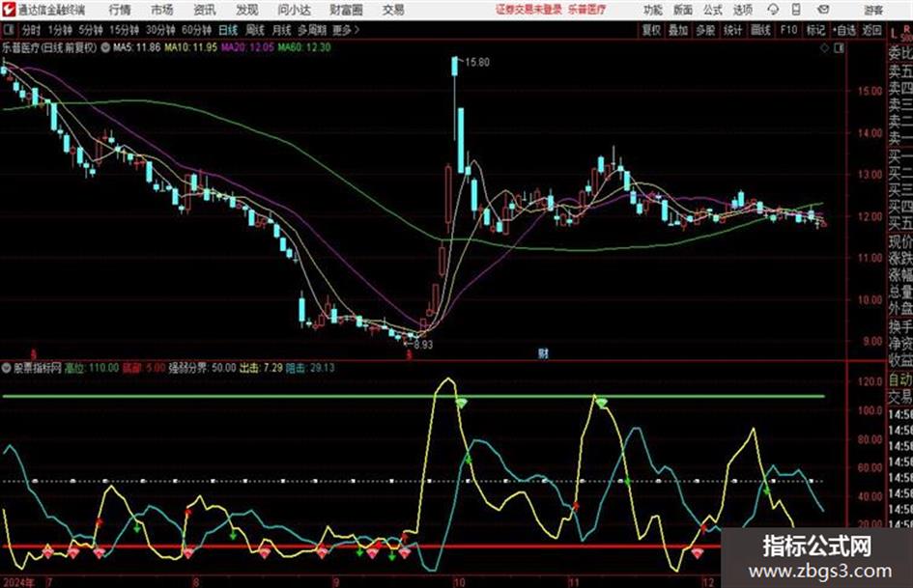Open indicator dropdown beside 乐普医疗(日线 前复权)
Viewport: 913px width, 588px height.
pos(105,47)
